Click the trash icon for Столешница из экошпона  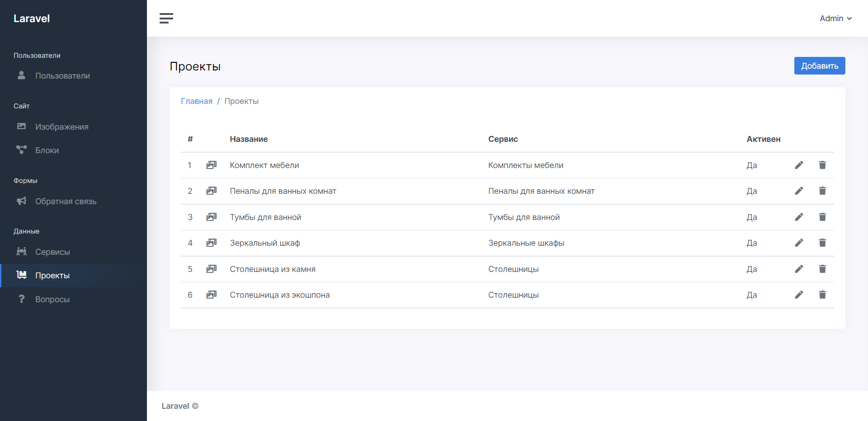point(822,295)
